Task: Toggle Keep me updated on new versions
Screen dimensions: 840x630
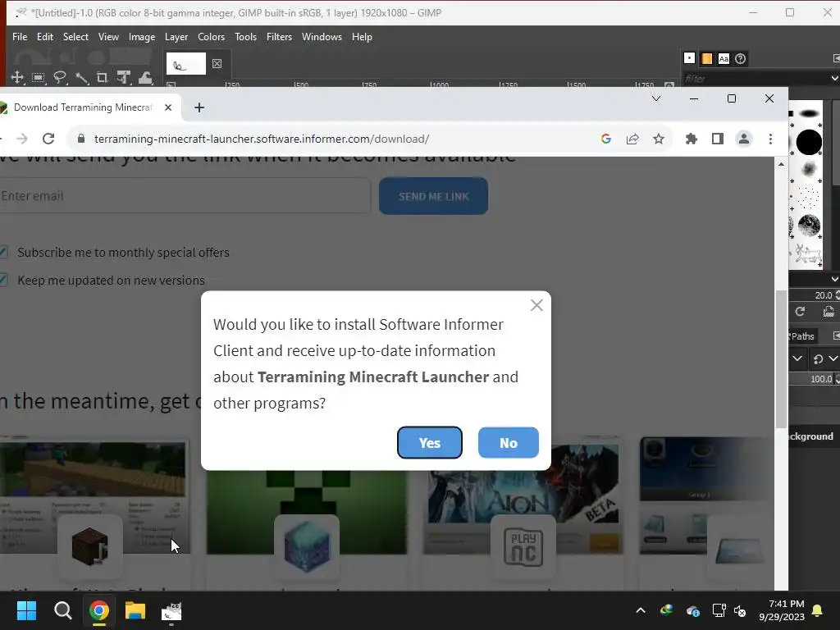Action: 4,280
